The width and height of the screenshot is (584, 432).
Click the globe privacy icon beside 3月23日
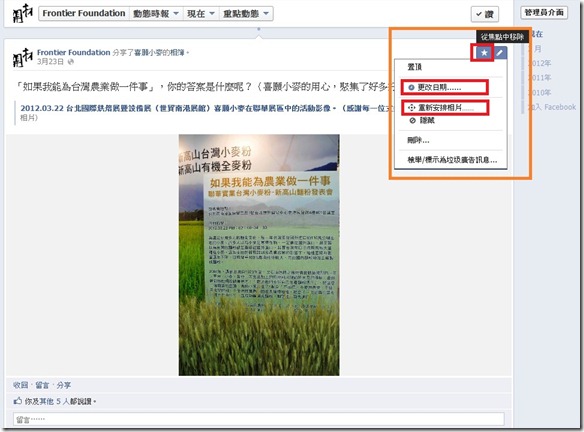pos(71,62)
